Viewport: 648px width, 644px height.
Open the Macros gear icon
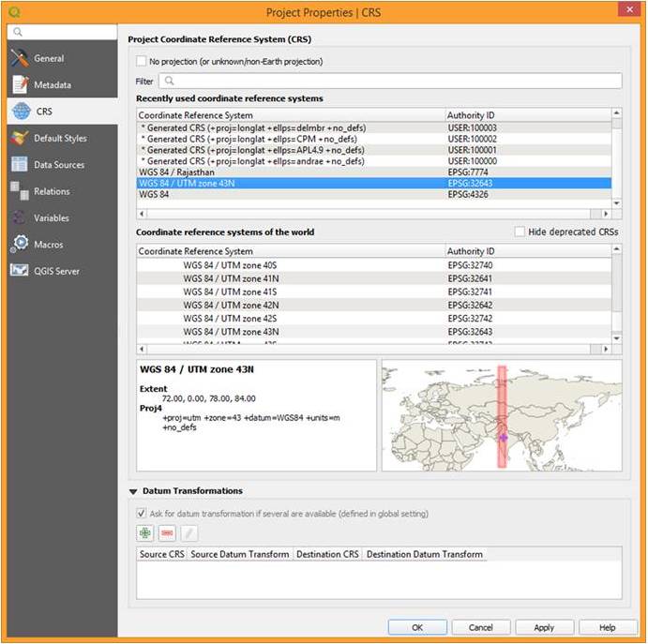point(20,244)
